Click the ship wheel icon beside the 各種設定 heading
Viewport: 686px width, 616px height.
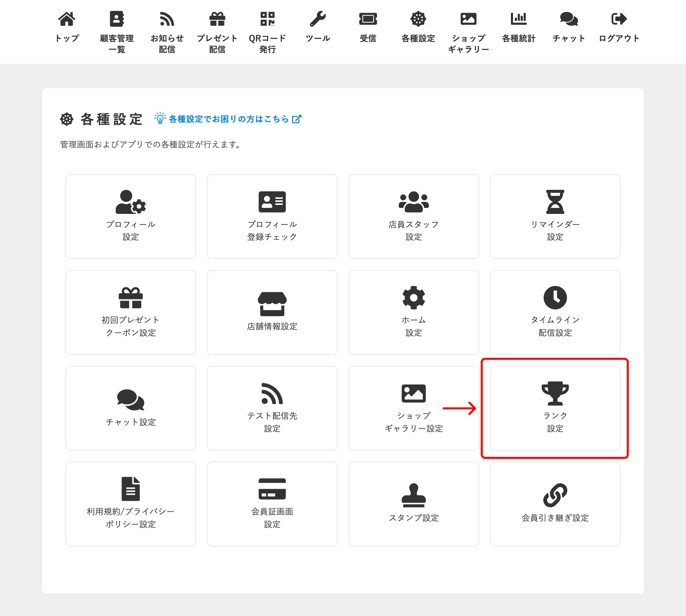tap(67, 119)
